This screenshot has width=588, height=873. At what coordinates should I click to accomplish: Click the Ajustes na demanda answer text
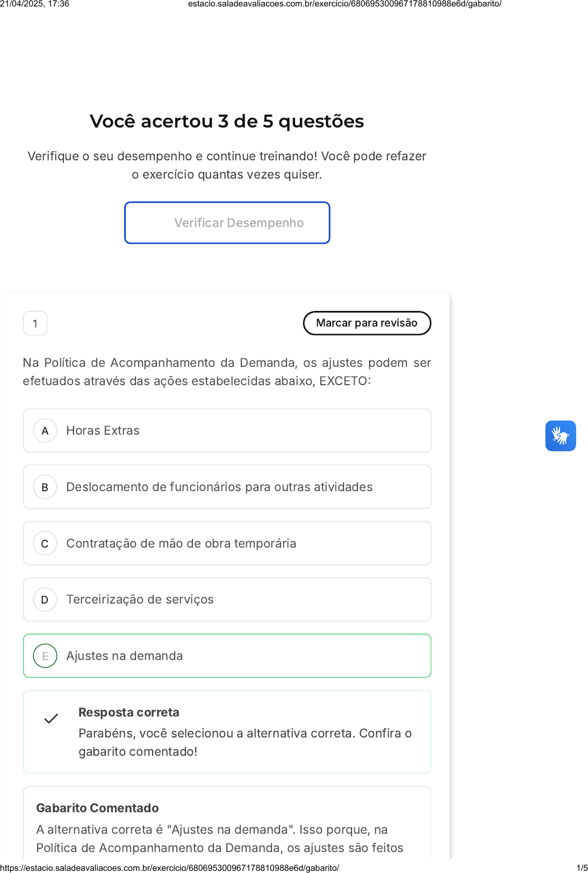[124, 656]
